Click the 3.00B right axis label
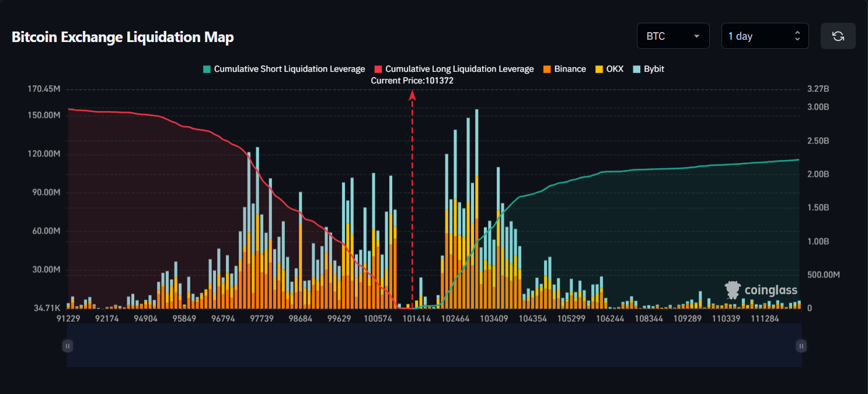This screenshot has height=394, width=868. pos(818,107)
